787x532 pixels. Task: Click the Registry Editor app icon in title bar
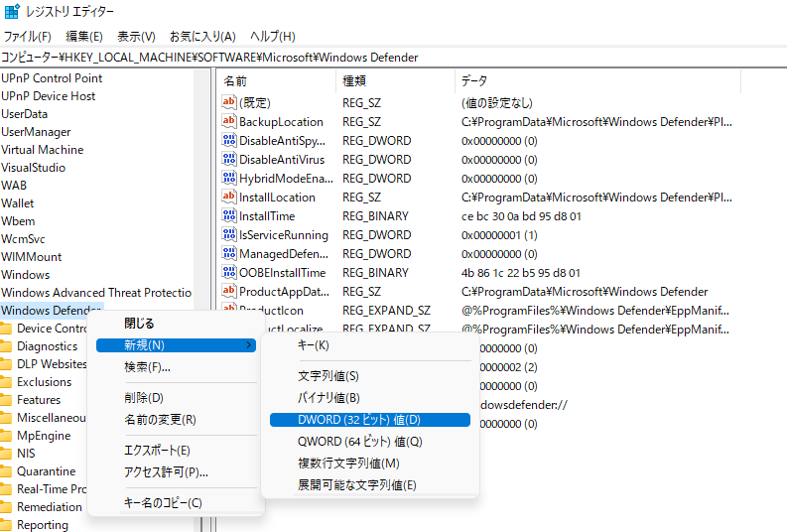point(12,12)
